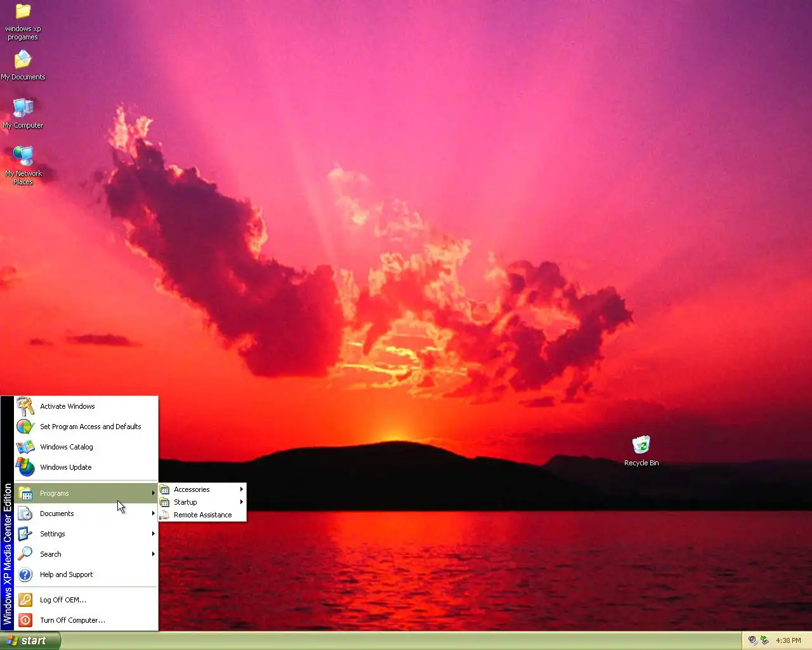
Task: Open Set Program Access and Defaults
Action: coord(86,427)
